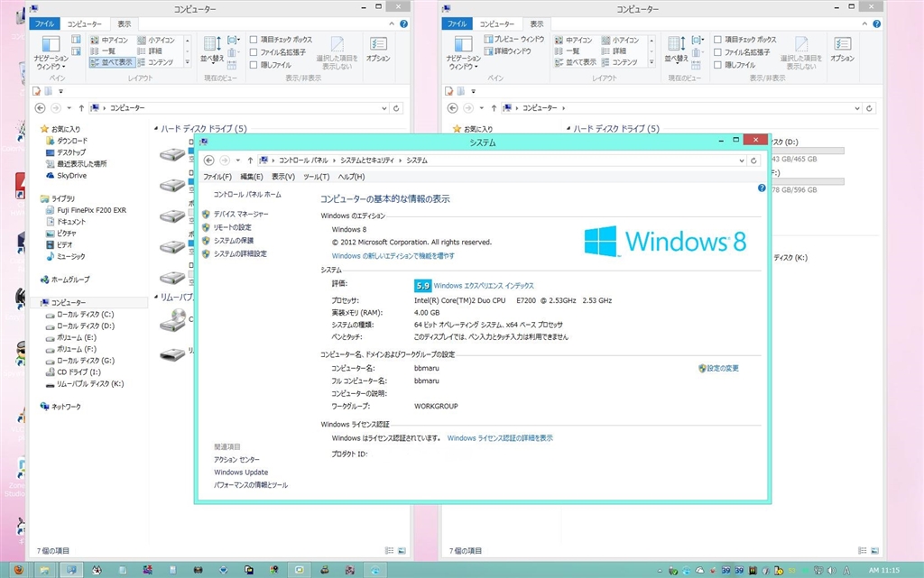Refresh the left Explorer address bar
Screen dimensions: 924x578
[x=396, y=108]
